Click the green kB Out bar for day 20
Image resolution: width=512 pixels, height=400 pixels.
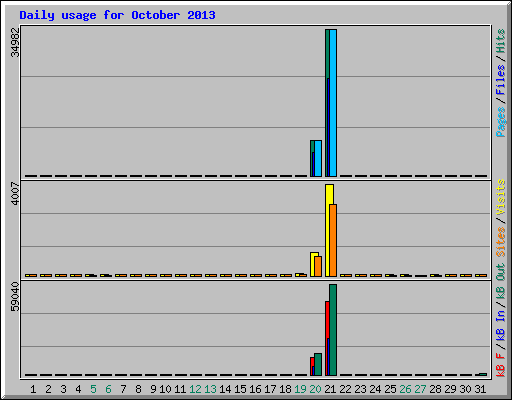(318, 364)
